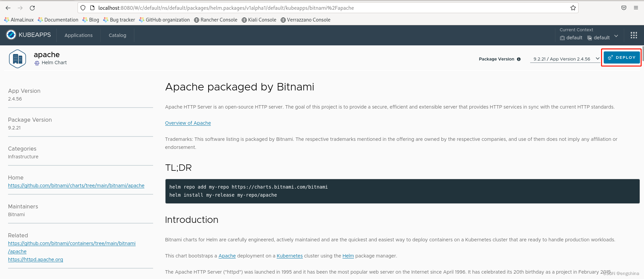Click the DEPLOY button

pyautogui.click(x=622, y=57)
